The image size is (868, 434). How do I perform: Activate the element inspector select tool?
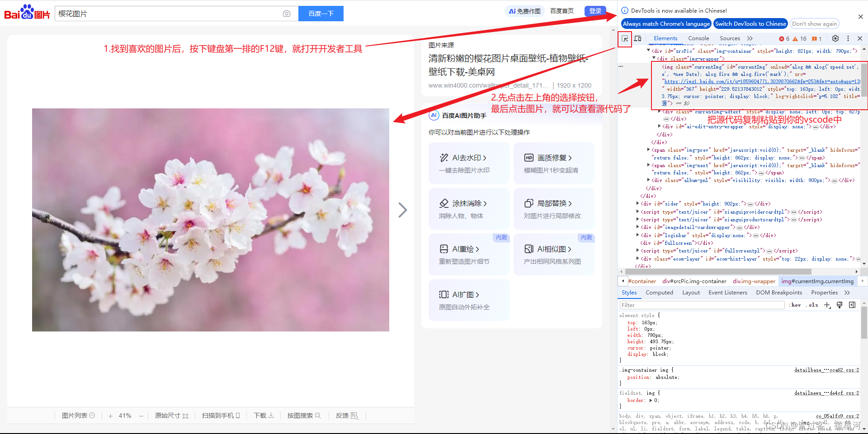pos(625,39)
